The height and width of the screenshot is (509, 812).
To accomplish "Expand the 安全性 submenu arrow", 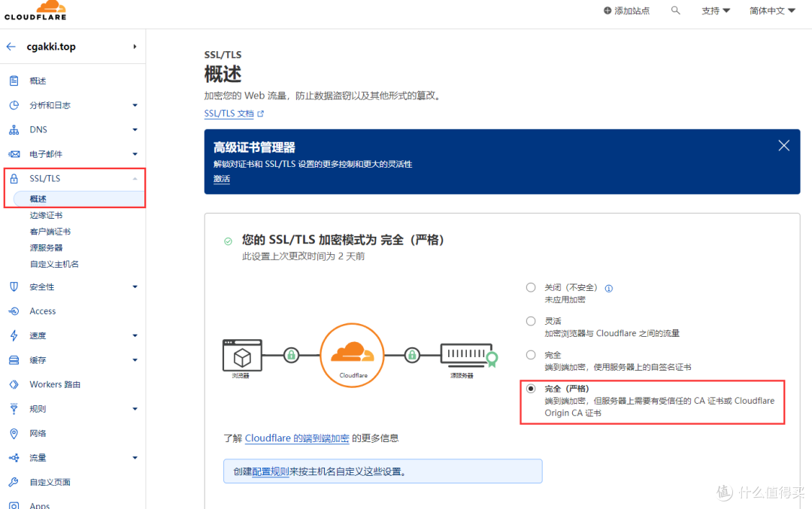I will [135, 286].
